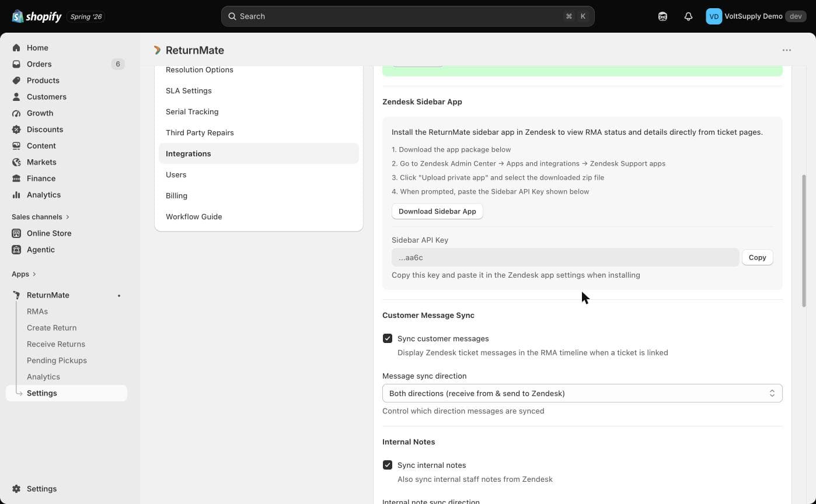
Task: Click the Orders inbox icon
Action: pyautogui.click(x=16, y=64)
